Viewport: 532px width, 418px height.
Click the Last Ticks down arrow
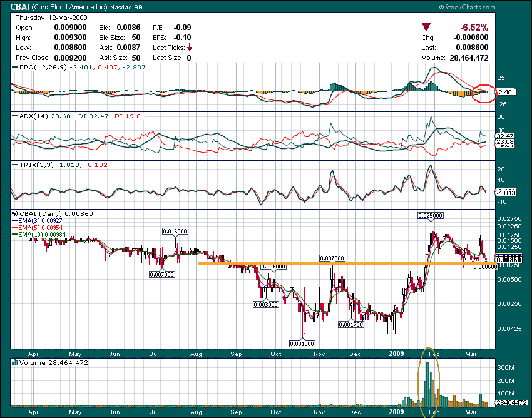coord(190,48)
